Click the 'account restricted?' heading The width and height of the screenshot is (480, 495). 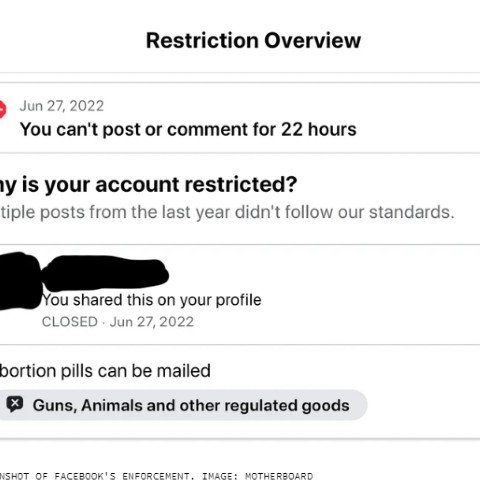point(148,184)
